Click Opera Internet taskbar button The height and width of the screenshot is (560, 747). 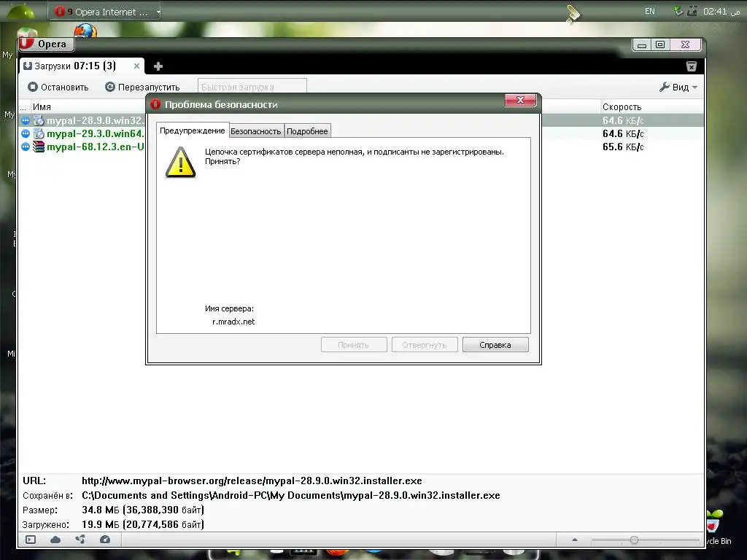tap(104, 12)
